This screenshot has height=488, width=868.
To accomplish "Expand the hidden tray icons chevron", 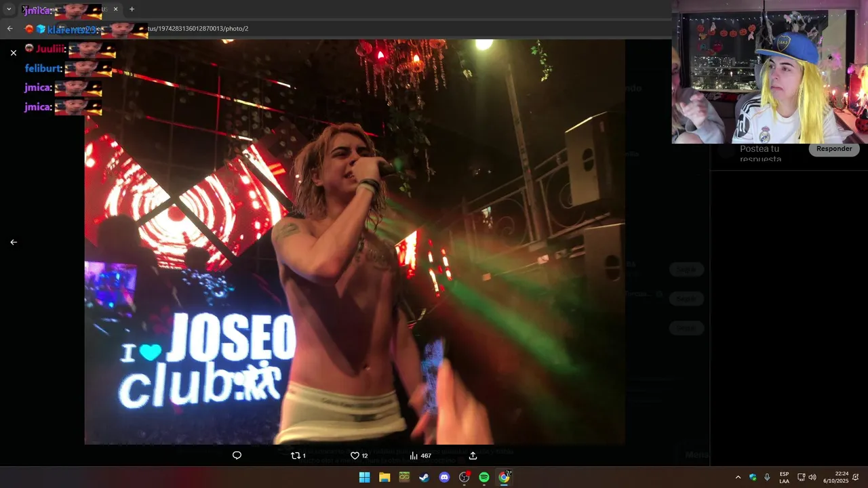I will [x=738, y=477].
